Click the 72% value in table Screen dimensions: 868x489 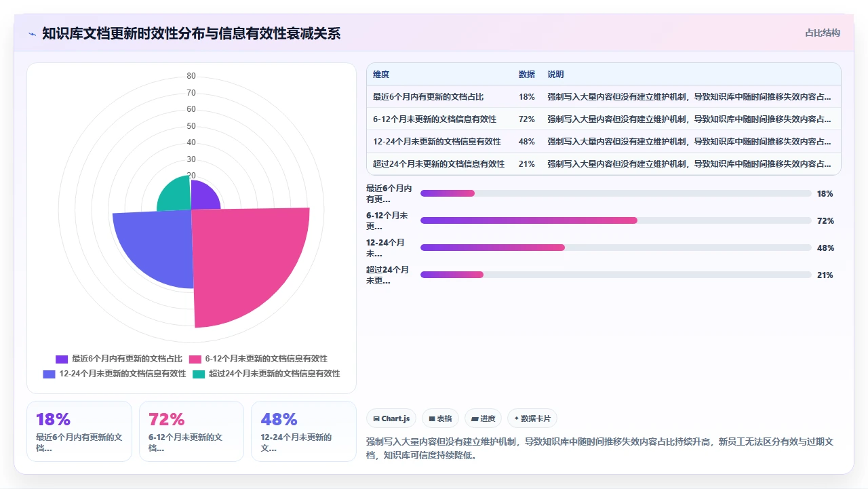(527, 119)
